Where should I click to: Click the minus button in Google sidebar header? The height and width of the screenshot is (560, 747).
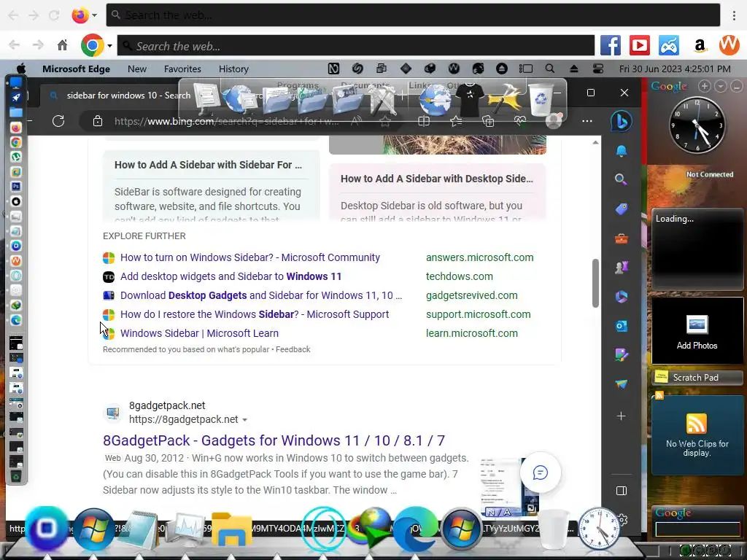[737, 86]
